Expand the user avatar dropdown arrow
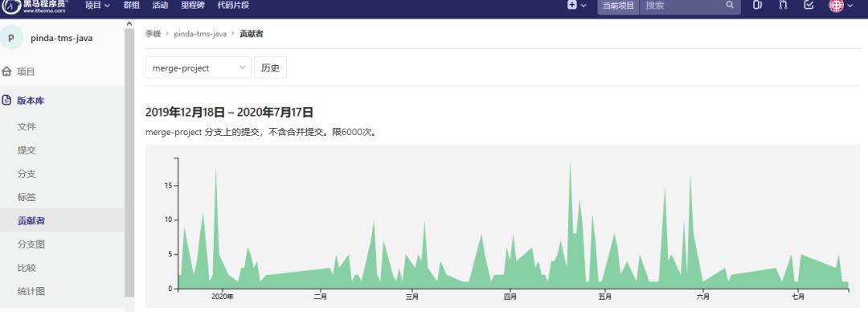The height and width of the screenshot is (312, 868). [x=850, y=6]
